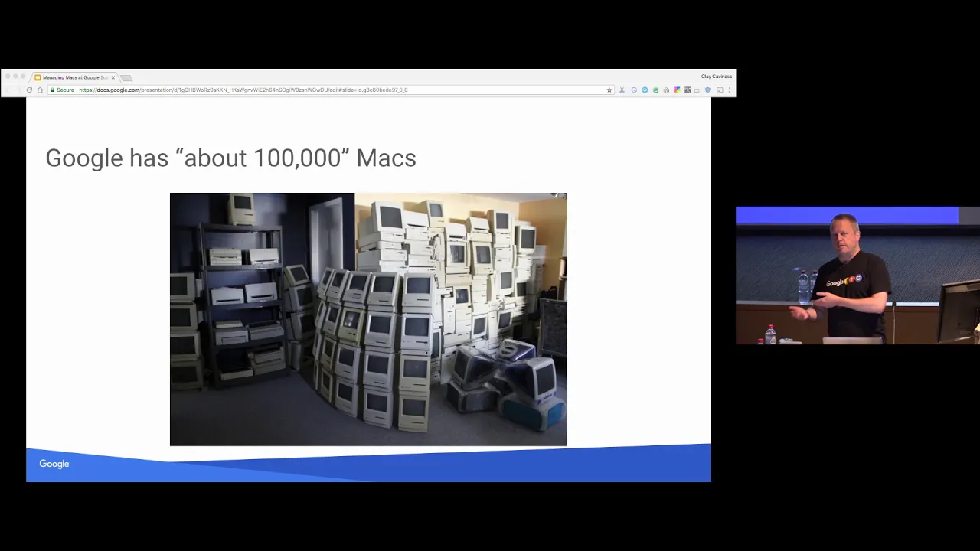Bookmark this page with the star
The width and height of the screenshot is (980, 551).
tap(609, 90)
